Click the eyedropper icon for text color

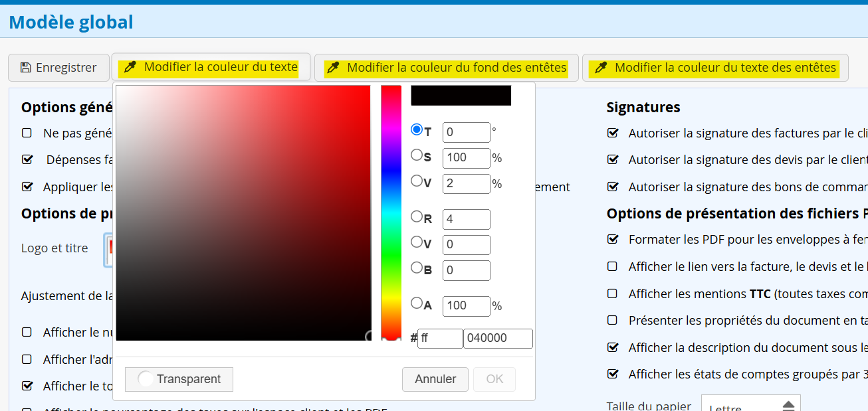pyautogui.click(x=130, y=67)
